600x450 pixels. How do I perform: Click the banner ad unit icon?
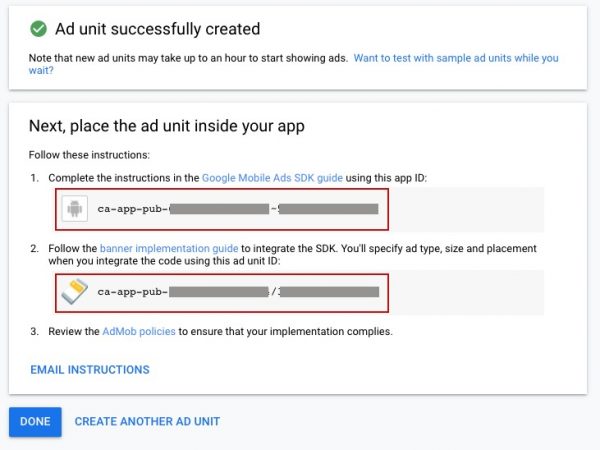point(75,292)
